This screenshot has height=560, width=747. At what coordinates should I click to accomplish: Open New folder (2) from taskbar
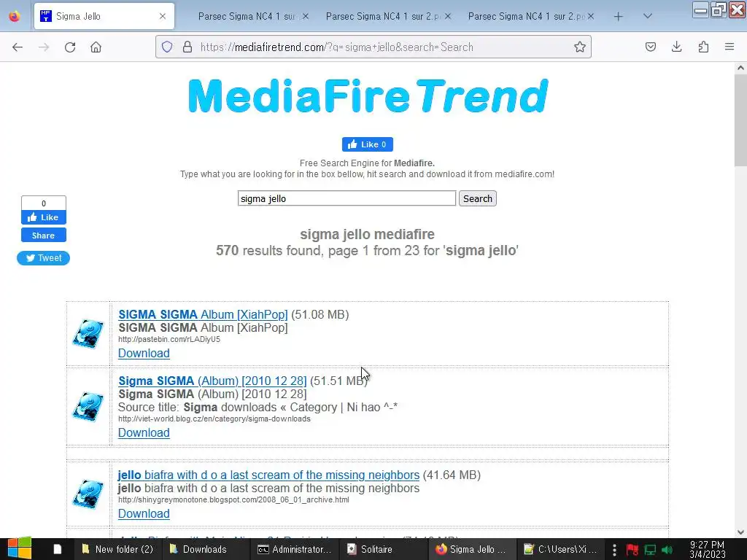click(x=117, y=550)
